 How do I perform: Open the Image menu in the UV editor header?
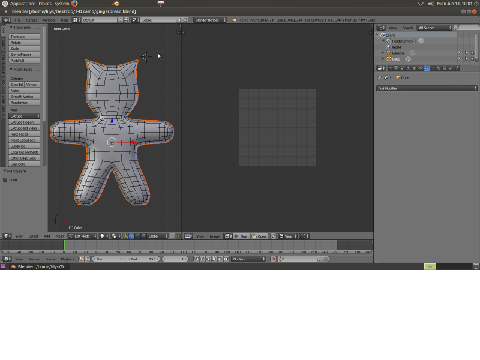click(215, 236)
